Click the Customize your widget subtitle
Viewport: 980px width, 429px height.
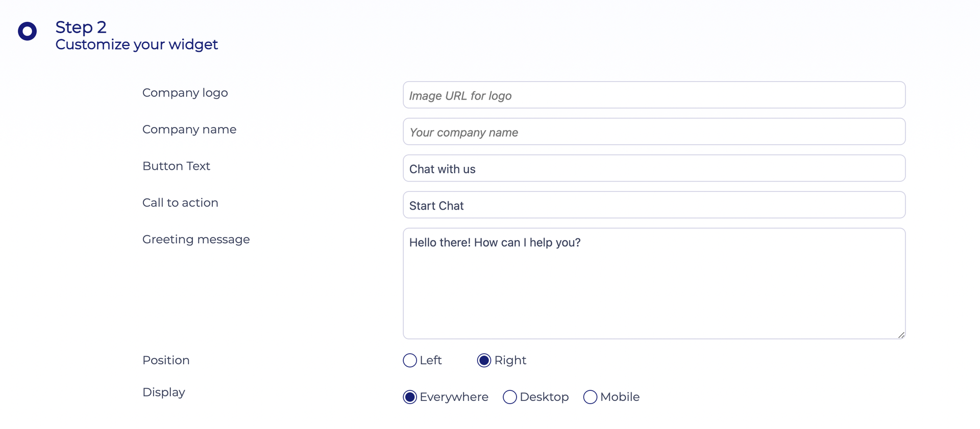136,45
